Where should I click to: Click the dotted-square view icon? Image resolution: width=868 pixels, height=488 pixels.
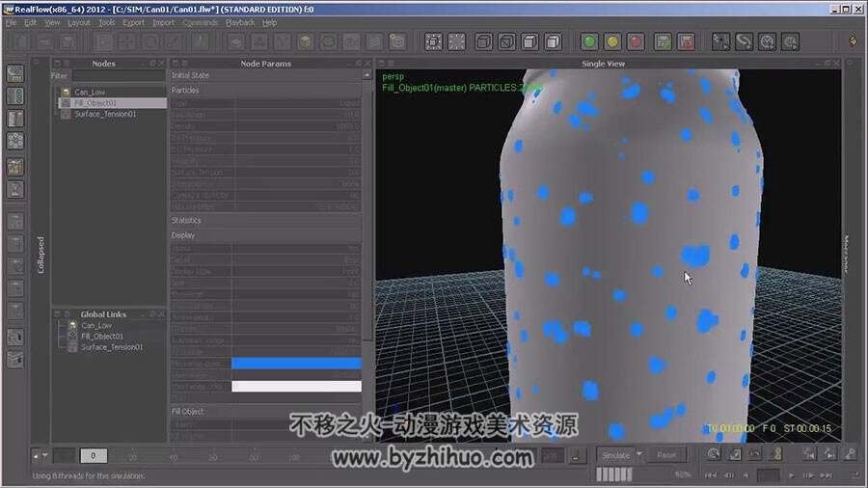point(457,41)
